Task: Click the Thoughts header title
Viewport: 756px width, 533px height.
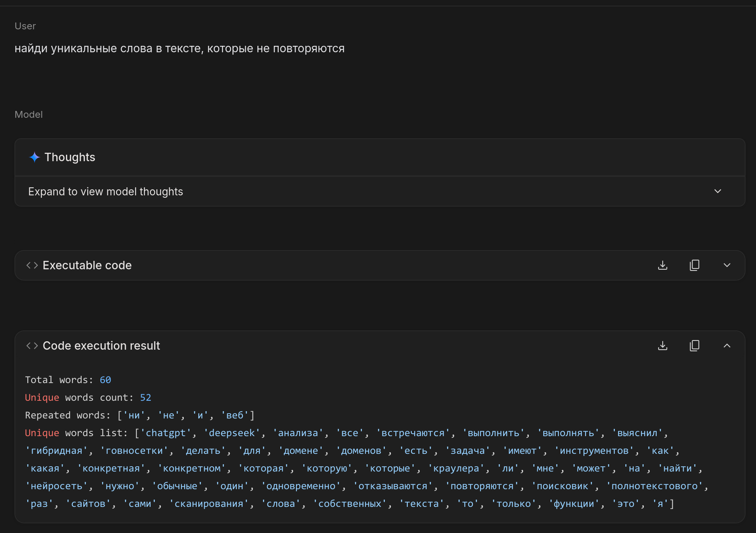Action: pos(70,157)
